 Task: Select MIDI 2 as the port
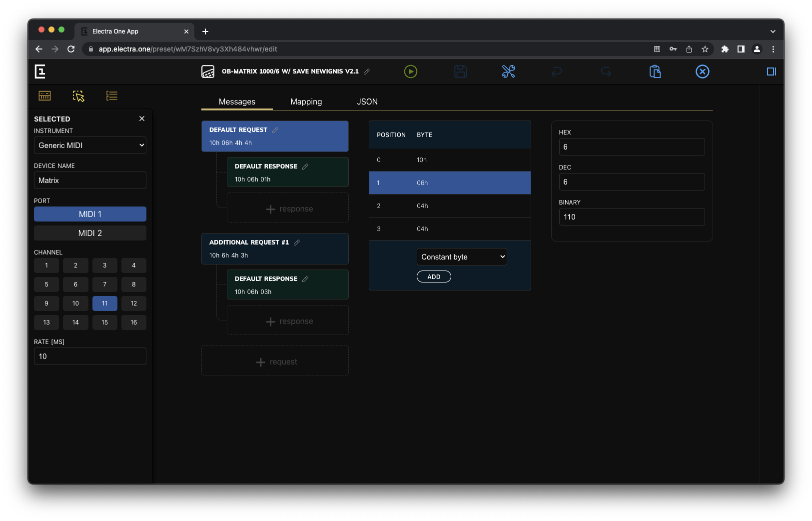point(90,233)
